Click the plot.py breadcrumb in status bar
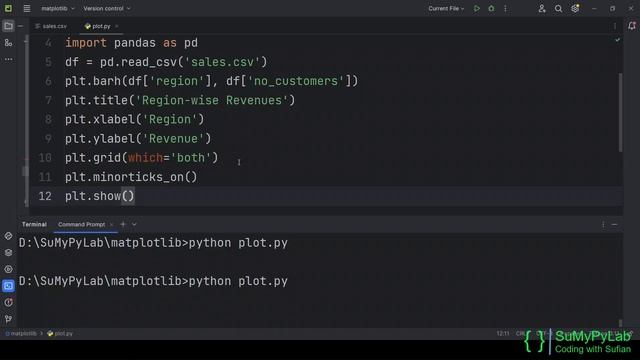 [x=60, y=333]
